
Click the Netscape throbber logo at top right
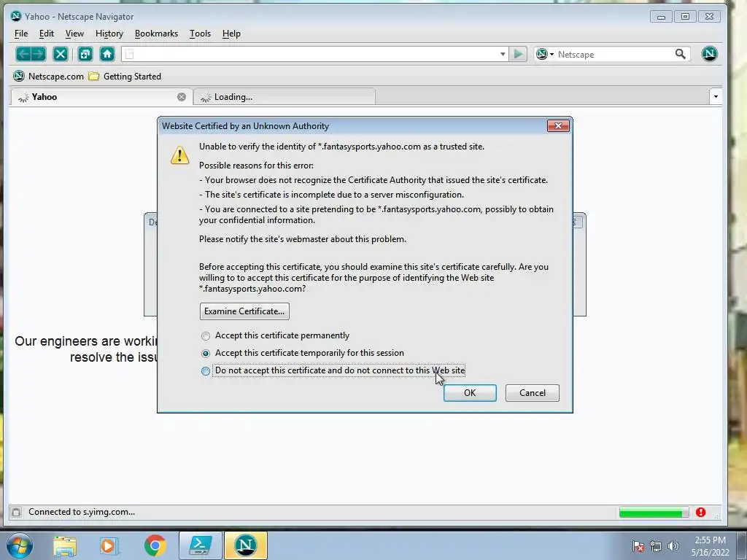[709, 54]
